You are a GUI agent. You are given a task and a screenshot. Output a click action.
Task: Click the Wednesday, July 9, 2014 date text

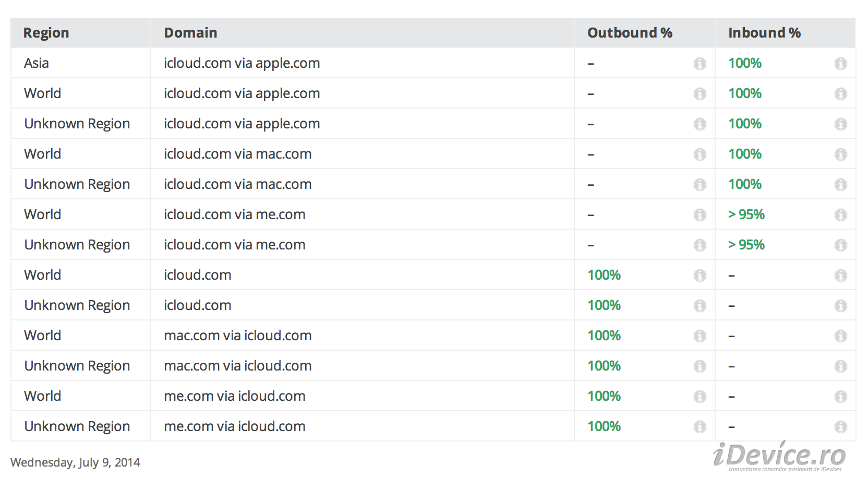(x=75, y=462)
